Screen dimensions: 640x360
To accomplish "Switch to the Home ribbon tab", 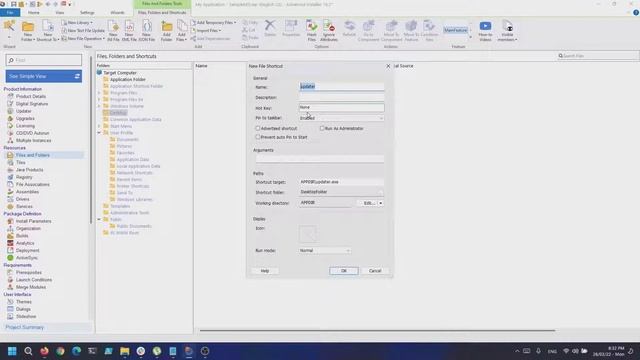I will point(34,13).
